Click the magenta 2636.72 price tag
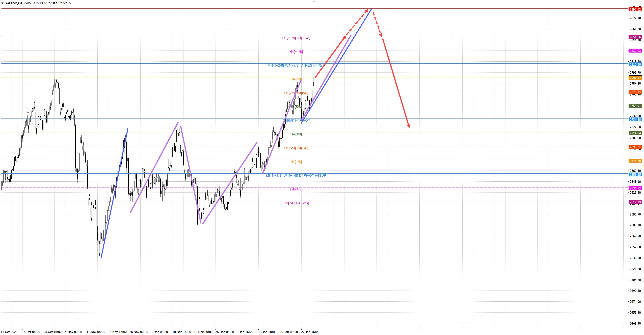 [x=635, y=188]
